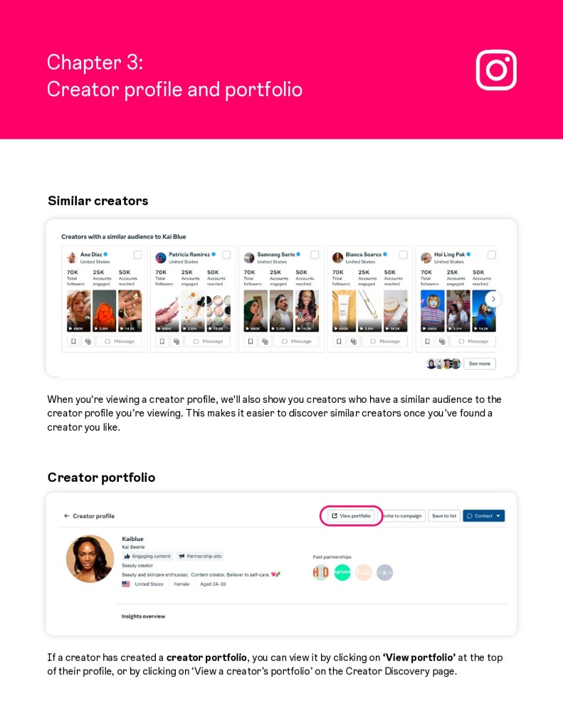Screen dimensions: 563x728
Task: Click the HD past partnership logo
Action: click(321, 572)
